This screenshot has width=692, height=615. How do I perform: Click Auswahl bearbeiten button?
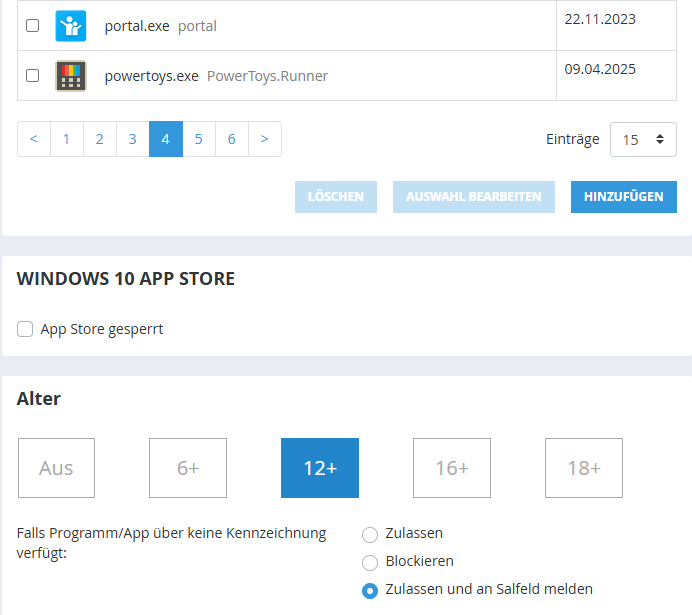(x=474, y=197)
